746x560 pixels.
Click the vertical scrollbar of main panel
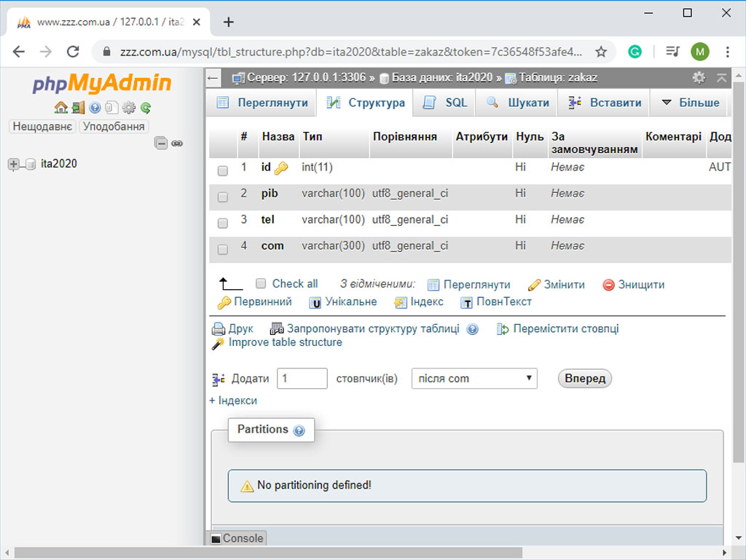(739, 272)
